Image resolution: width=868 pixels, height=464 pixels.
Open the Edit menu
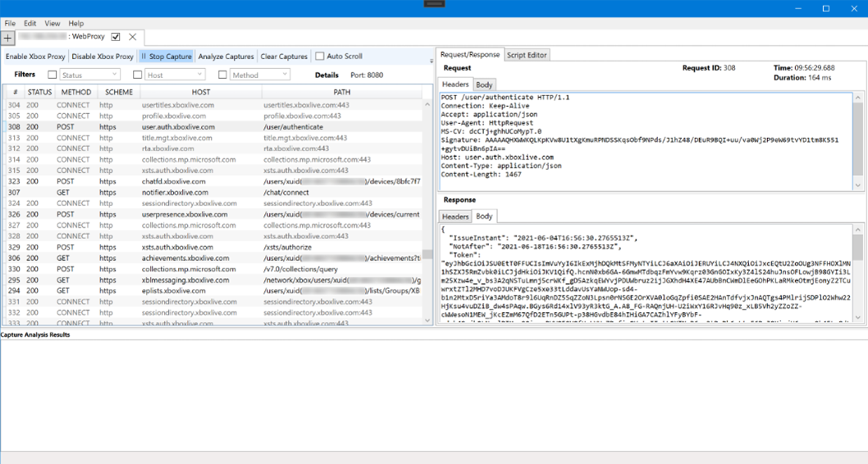coord(30,23)
